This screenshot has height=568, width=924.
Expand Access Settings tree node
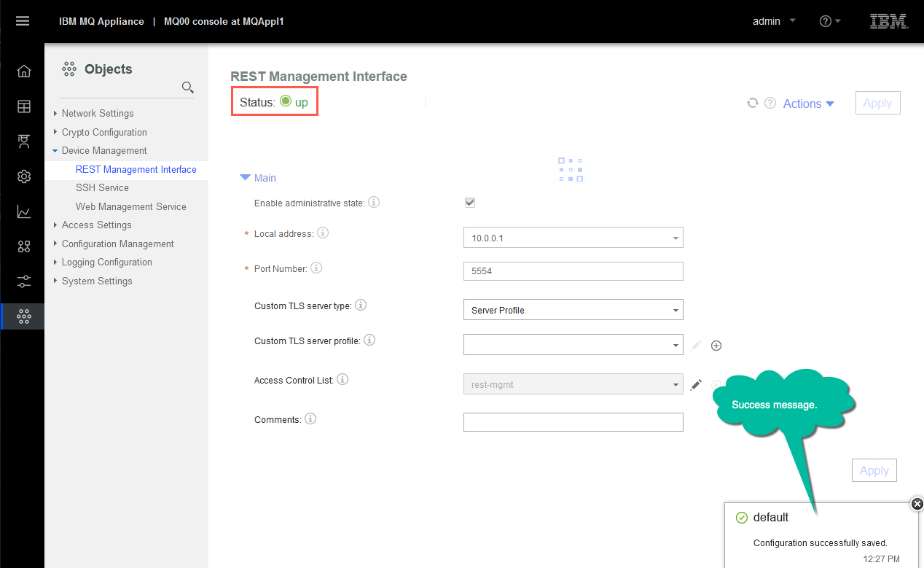click(55, 225)
